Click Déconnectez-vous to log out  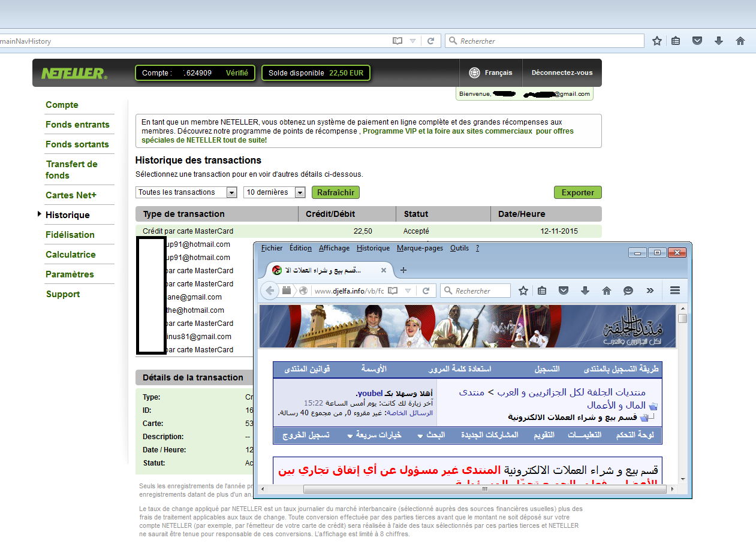[x=562, y=72]
